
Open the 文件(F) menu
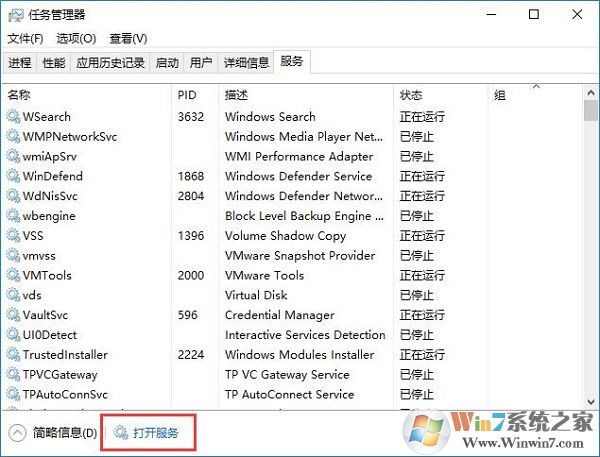tap(25, 38)
